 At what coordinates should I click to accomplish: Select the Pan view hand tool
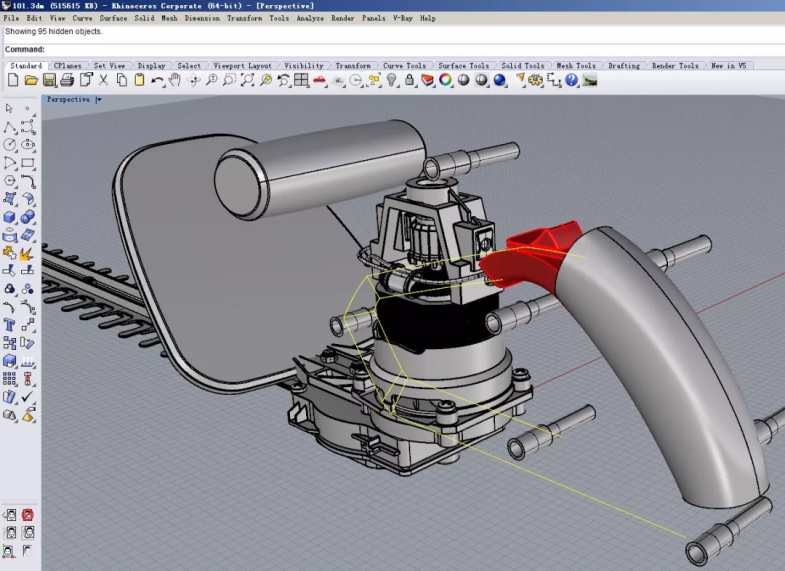[176, 80]
